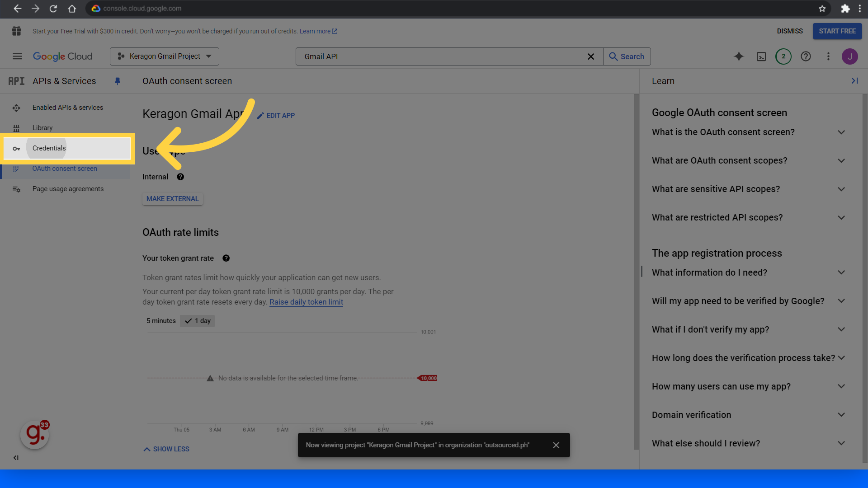Screen dimensions: 868x488
Task: Clear the search field with X
Action: (591, 56)
